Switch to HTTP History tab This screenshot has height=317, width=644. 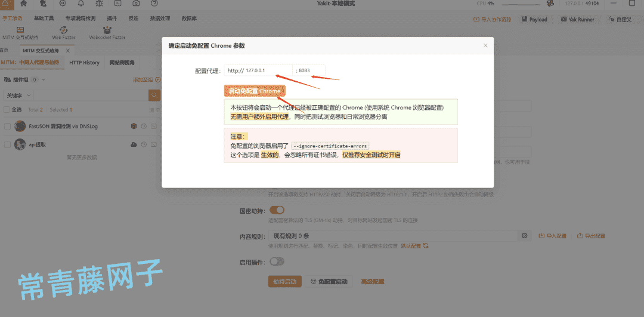84,63
